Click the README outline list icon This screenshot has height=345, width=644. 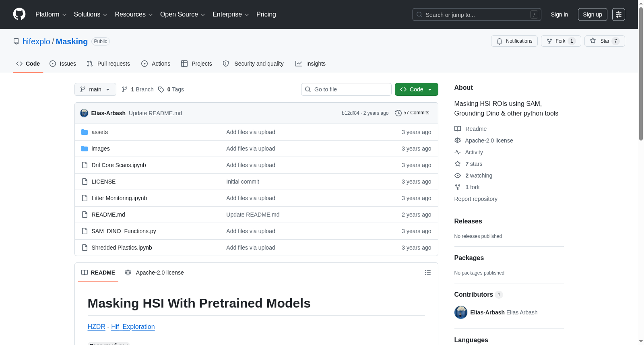[x=428, y=273]
